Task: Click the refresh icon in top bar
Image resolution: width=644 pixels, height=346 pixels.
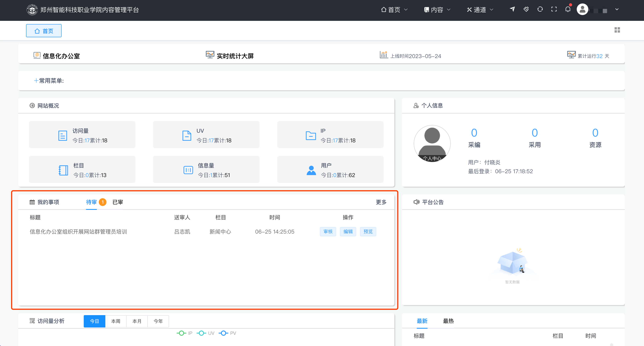Action: click(540, 9)
